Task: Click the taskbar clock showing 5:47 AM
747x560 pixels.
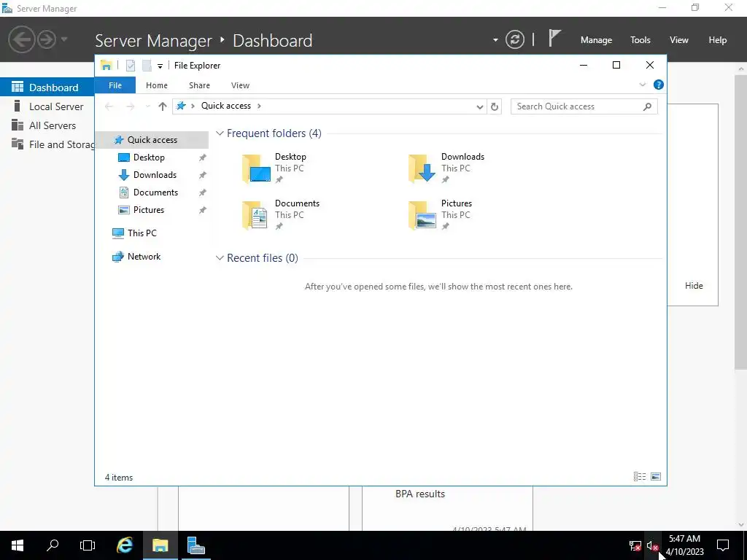Action: (x=684, y=545)
